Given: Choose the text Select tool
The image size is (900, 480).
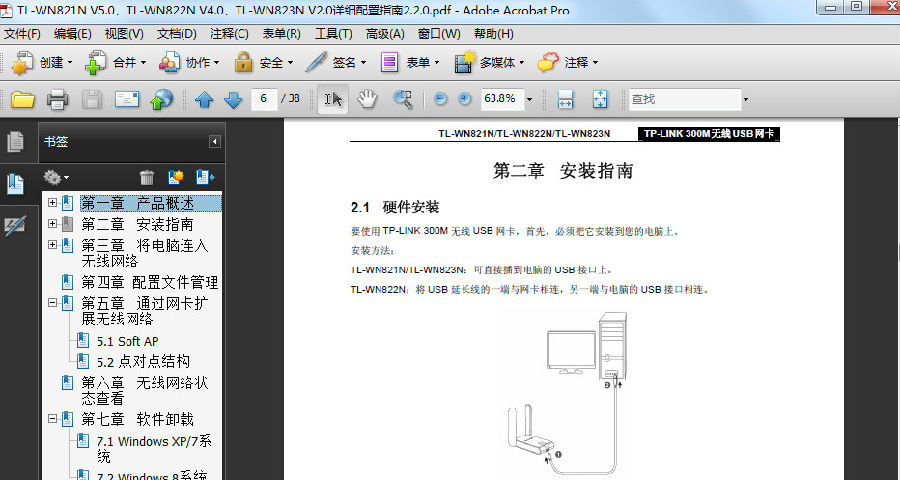Looking at the screenshot, I should [333, 99].
